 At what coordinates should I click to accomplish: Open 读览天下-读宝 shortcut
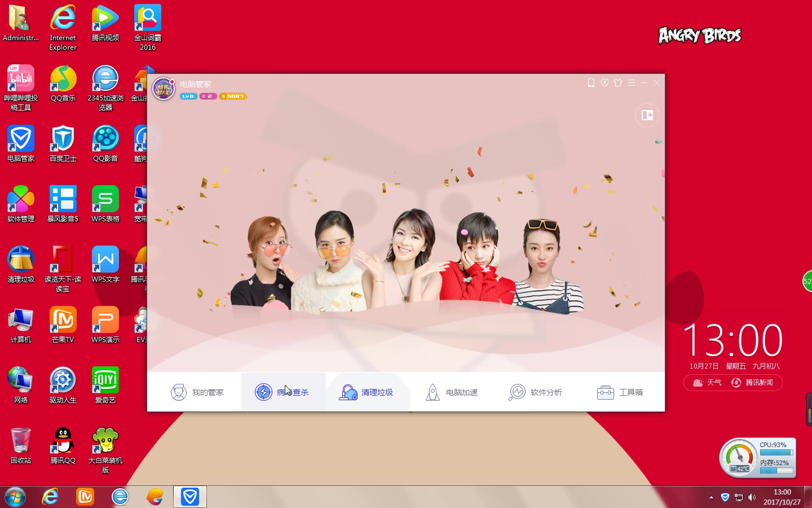63,269
